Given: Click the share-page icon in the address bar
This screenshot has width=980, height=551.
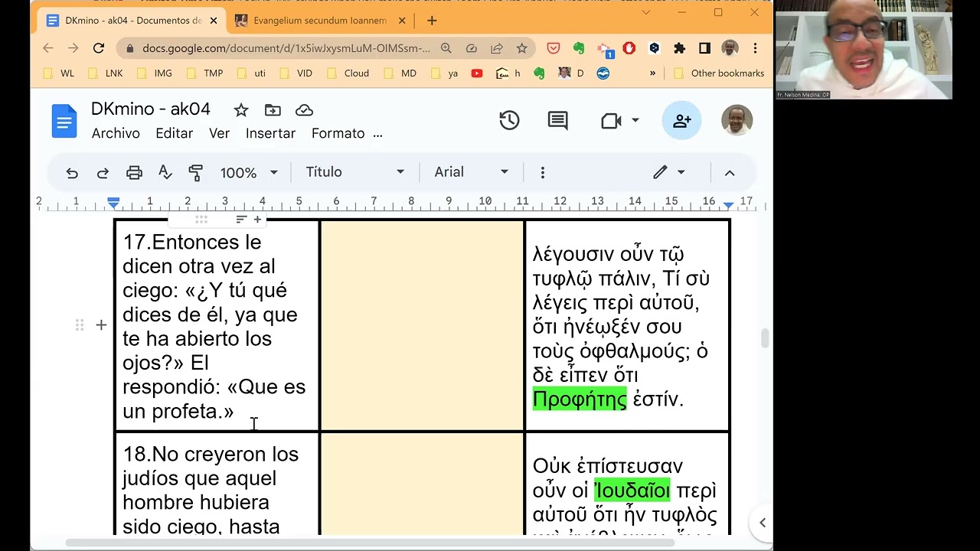Looking at the screenshot, I should pos(496,48).
